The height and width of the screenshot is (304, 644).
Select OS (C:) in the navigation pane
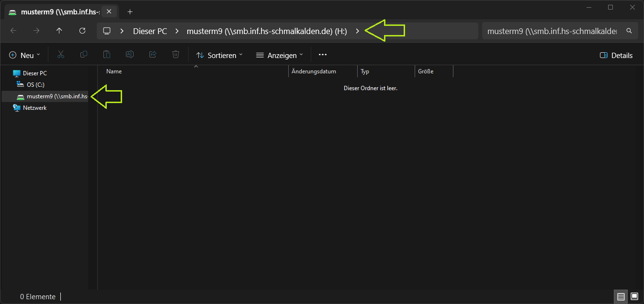35,84
